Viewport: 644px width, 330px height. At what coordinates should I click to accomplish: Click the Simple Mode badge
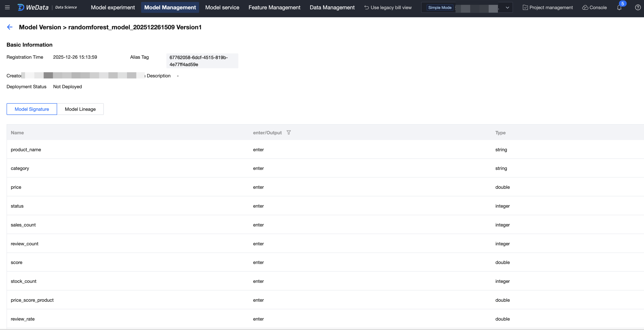point(439,7)
